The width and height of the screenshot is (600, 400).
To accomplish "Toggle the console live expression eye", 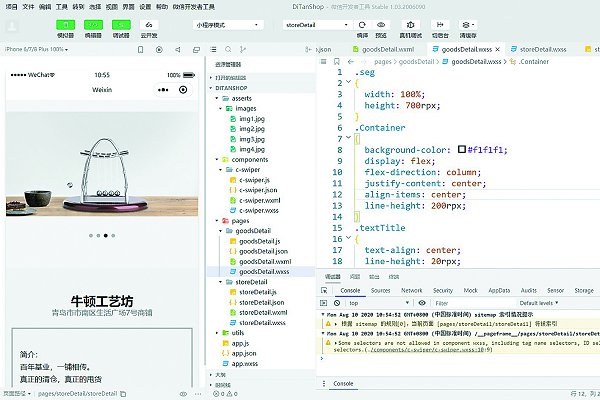I will pos(422,303).
